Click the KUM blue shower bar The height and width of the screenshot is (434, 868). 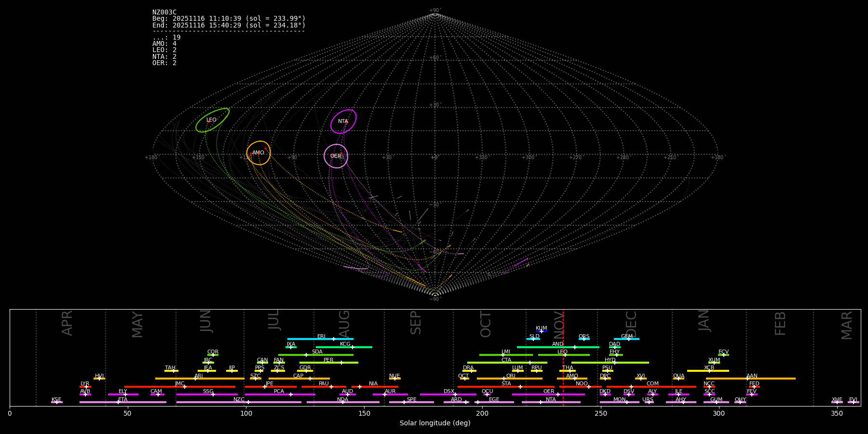(x=541, y=331)
